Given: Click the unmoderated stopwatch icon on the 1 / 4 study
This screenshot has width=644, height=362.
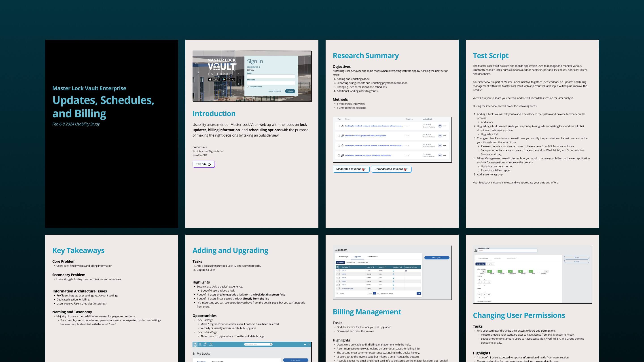Looking at the screenshot, I should pos(343,126).
